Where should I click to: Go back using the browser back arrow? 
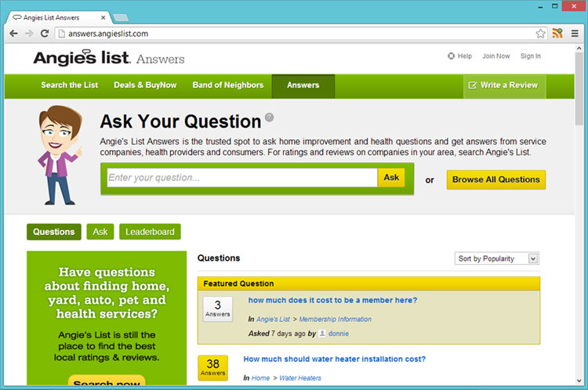coord(14,34)
